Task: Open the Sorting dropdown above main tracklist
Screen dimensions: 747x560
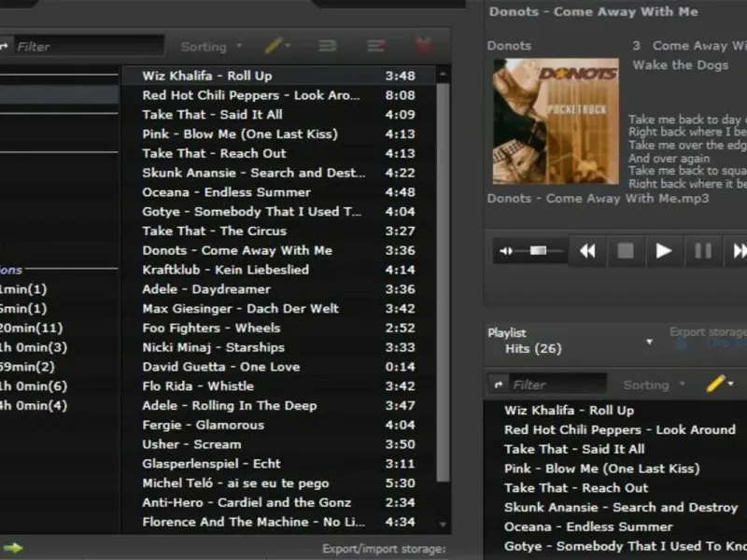Action: pos(212,47)
